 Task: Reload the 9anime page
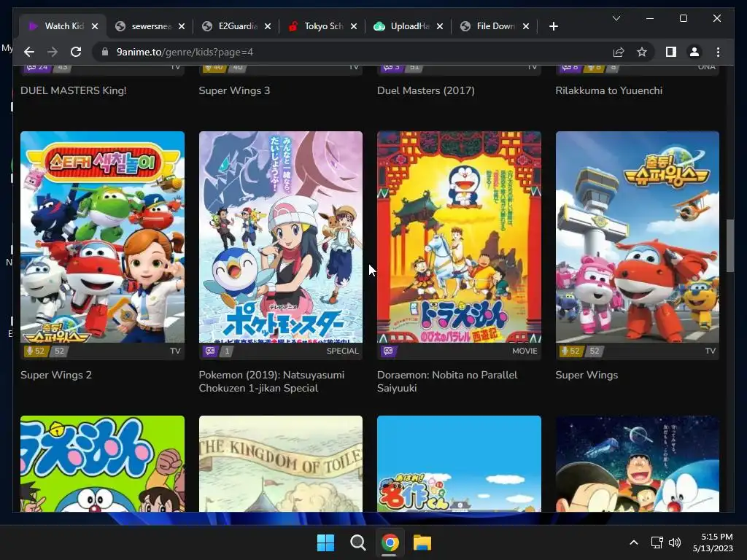tap(76, 52)
